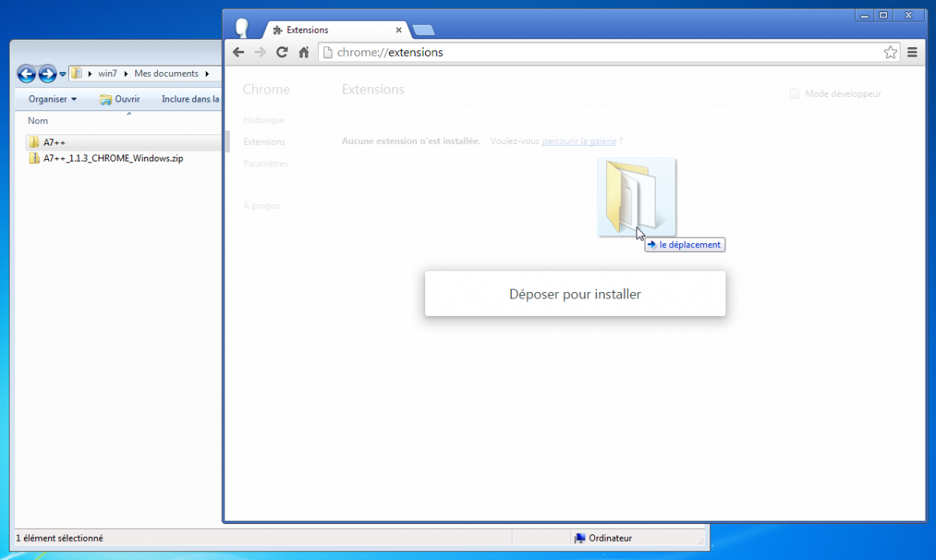Open the new tab button in Chrome

424,30
